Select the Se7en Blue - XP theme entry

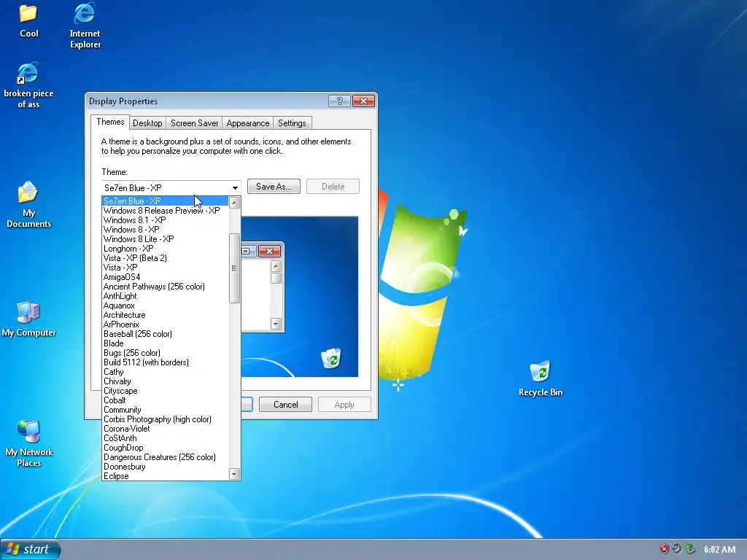tap(166, 201)
